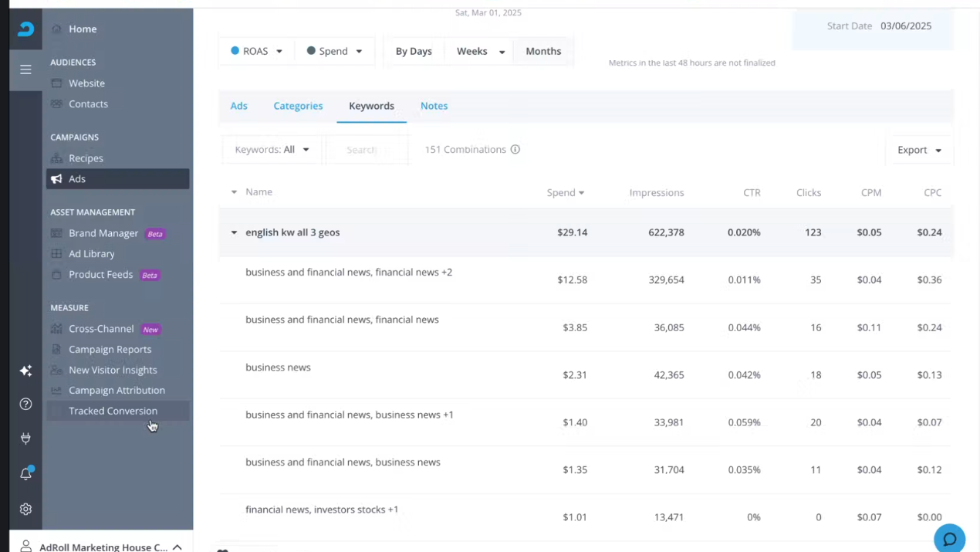
Task: Open the AI sparkle assistant icon
Action: click(25, 371)
